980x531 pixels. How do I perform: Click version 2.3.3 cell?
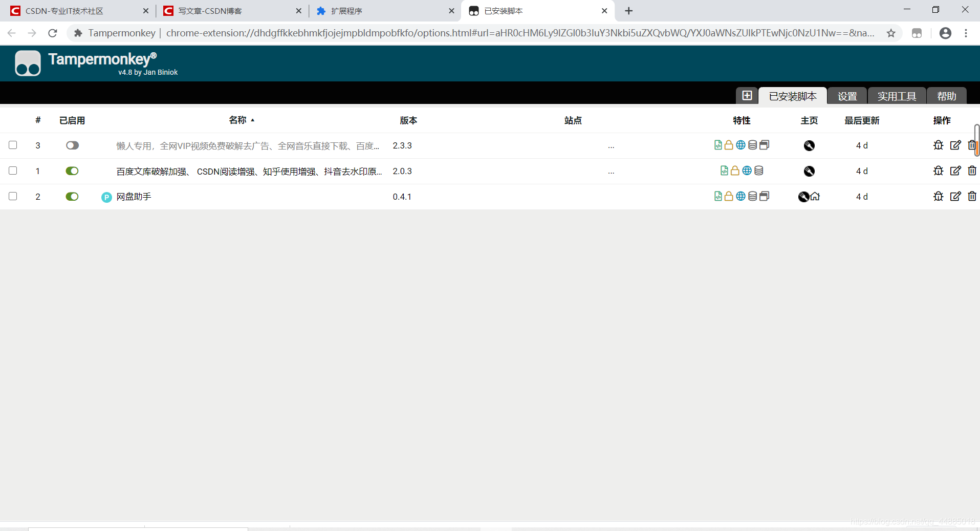[x=402, y=145]
